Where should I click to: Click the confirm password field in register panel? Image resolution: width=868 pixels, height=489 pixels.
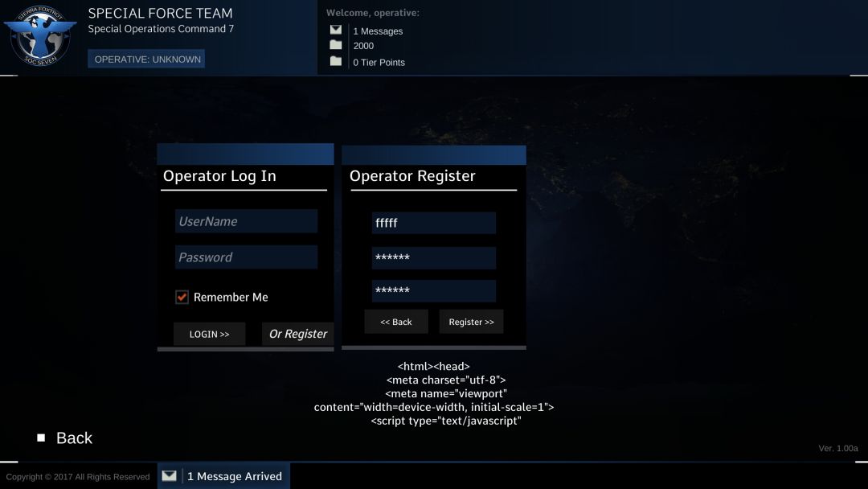click(434, 290)
